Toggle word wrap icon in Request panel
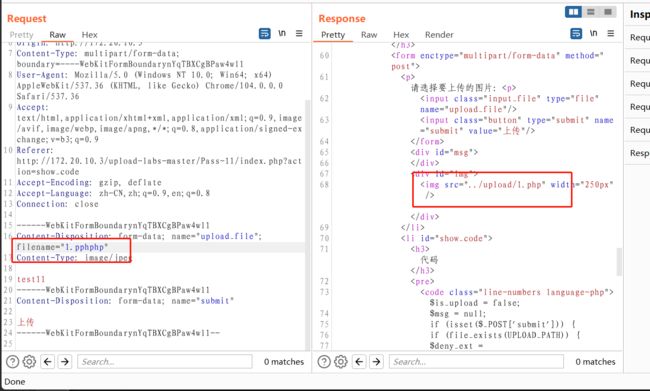The height and width of the screenshot is (391, 650). click(264, 34)
